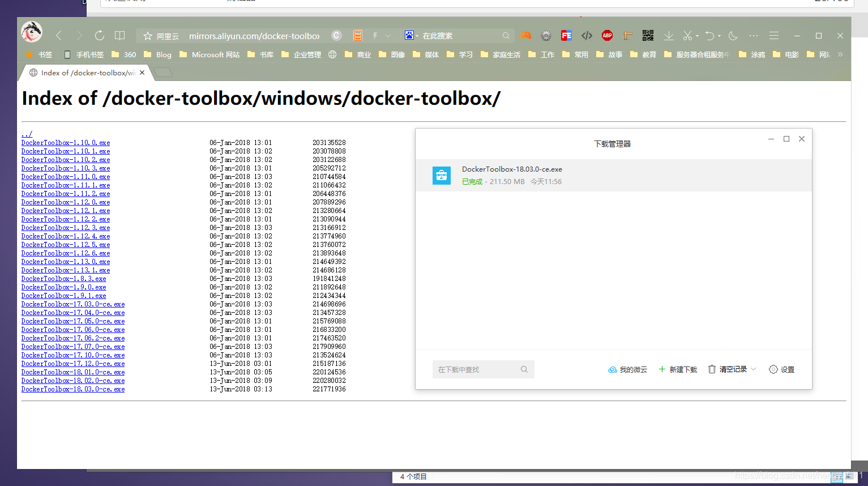Open DockerToolbox-1.10.0.exe link

point(66,143)
